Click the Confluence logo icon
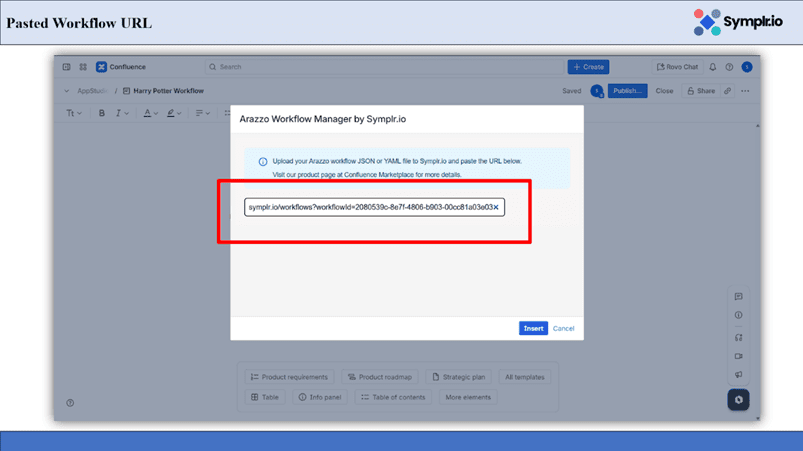The image size is (803, 451). pos(101,67)
